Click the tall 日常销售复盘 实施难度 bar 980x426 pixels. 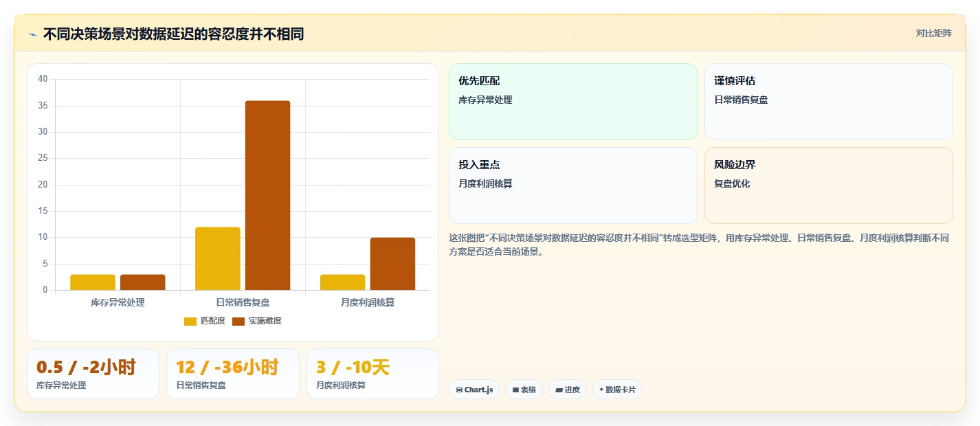coord(268,195)
